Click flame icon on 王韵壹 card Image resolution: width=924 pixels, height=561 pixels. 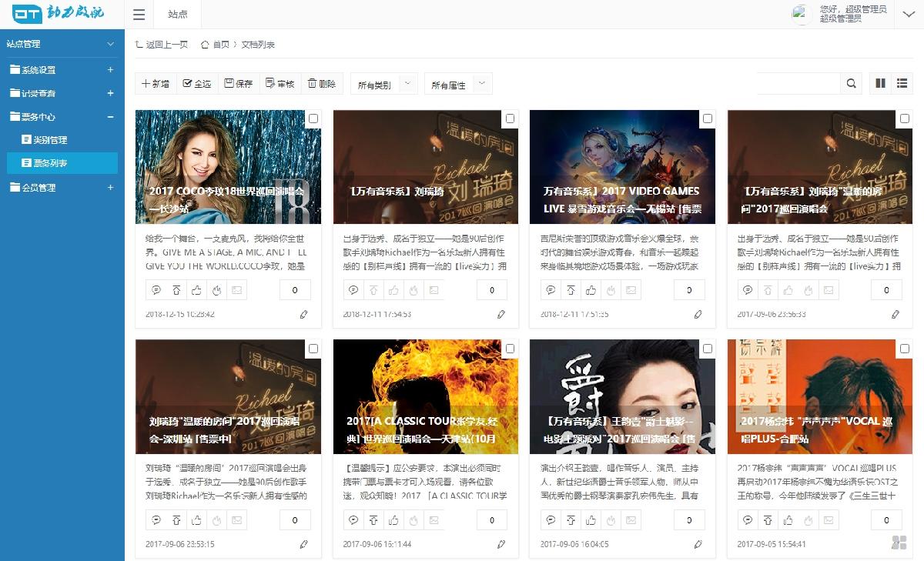coord(611,520)
